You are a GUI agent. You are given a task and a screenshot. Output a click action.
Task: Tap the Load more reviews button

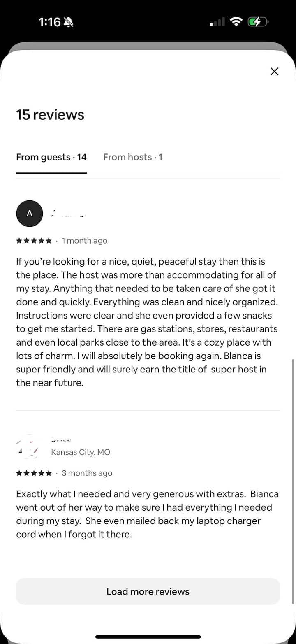pyautogui.click(x=148, y=591)
